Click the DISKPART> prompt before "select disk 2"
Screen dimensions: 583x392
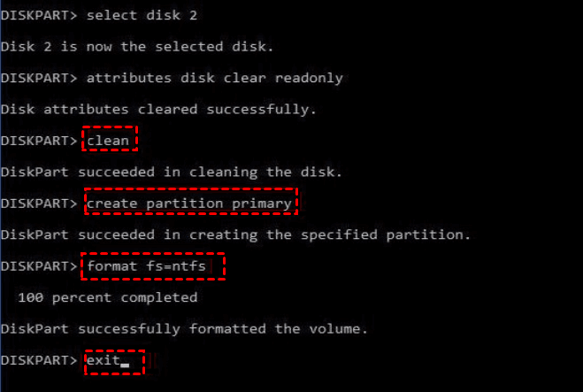click(39, 14)
